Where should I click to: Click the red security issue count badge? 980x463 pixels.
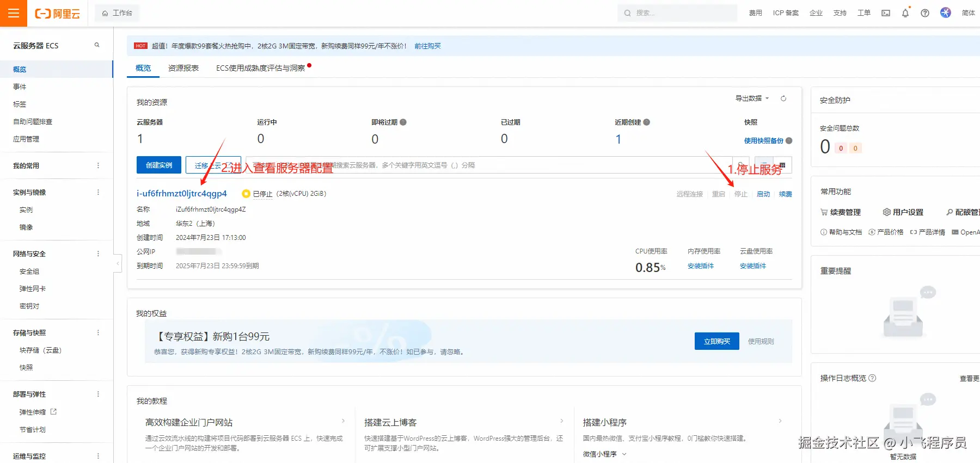click(841, 148)
